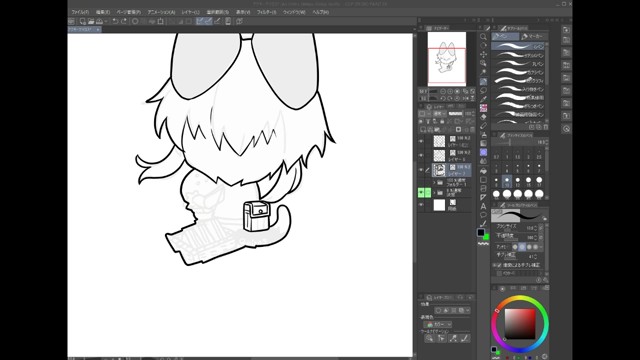Select the Fill bucket tool
The image size is (640, 360).
[483, 135]
